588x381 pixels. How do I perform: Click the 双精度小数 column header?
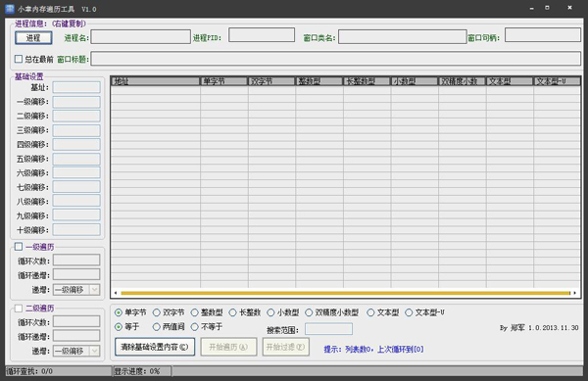pyautogui.click(x=462, y=81)
